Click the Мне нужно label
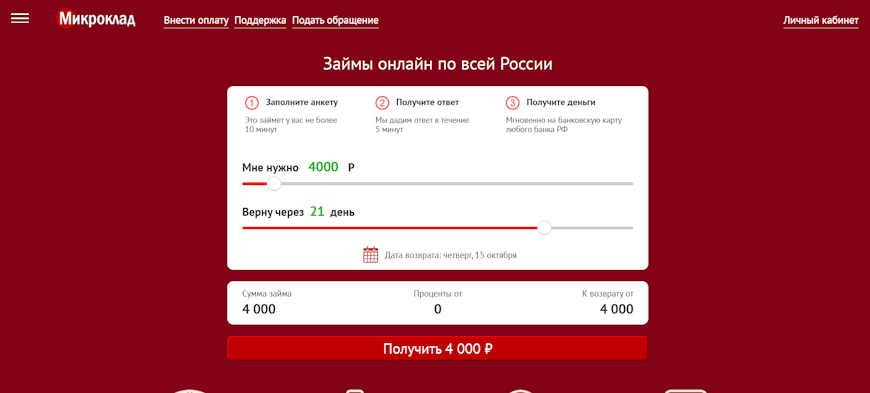Viewport: 870px width, 393px height. tap(270, 168)
